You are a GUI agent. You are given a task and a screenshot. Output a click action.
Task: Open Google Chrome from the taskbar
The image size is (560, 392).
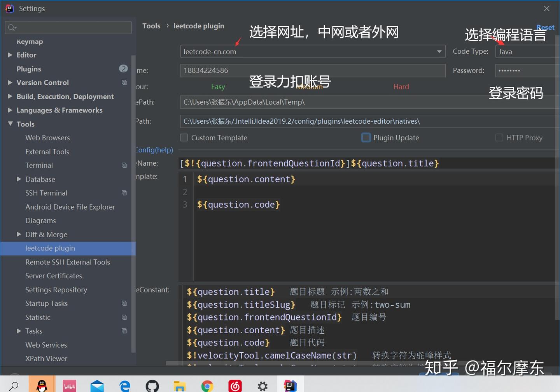[x=207, y=385]
